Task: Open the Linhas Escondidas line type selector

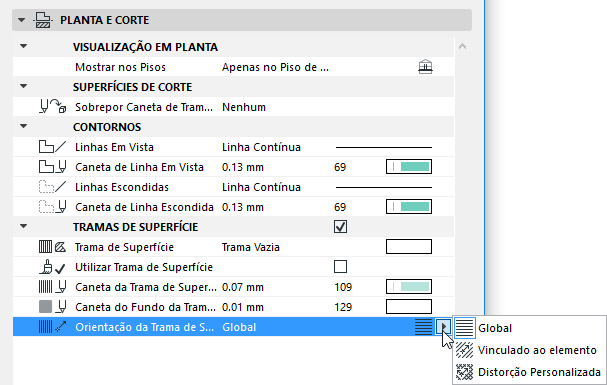Action: click(384, 187)
